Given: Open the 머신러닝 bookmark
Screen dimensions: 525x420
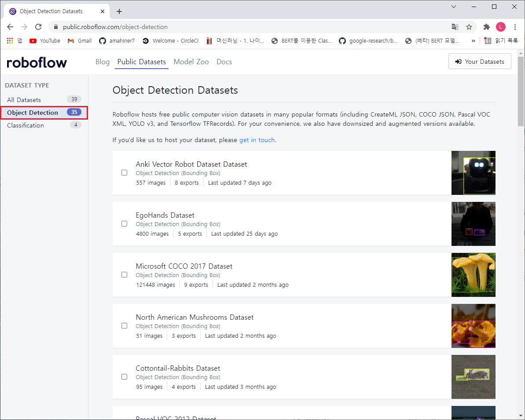Looking at the screenshot, I should point(235,40).
